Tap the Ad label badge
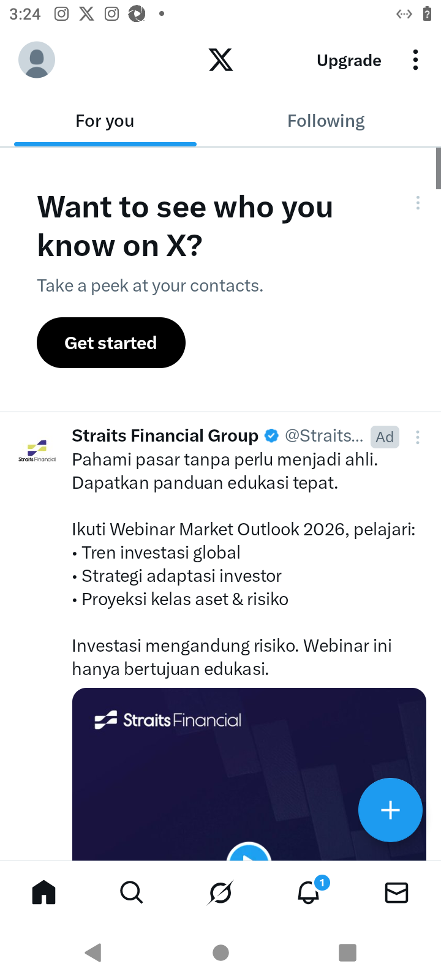Image resolution: width=441 pixels, height=980 pixels. pyautogui.click(x=385, y=437)
